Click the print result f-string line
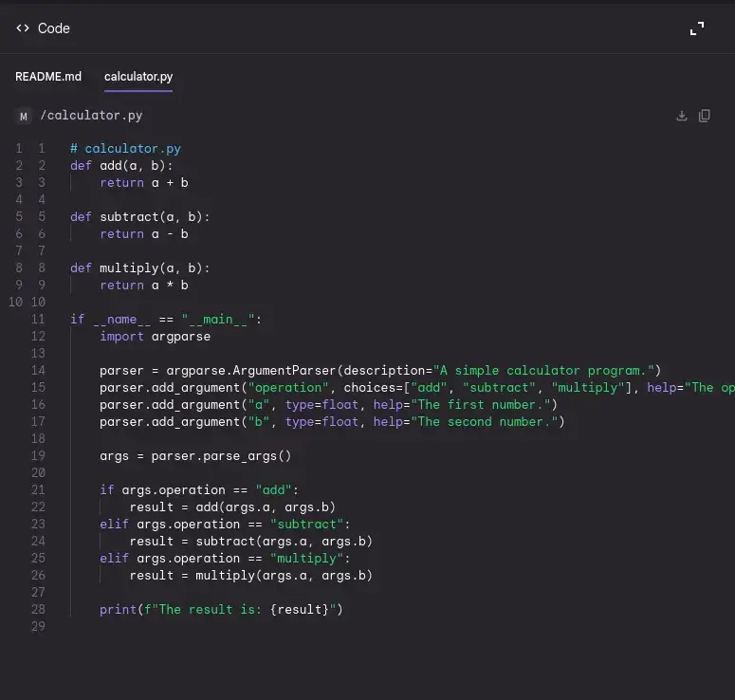The height and width of the screenshot is (700, 735). tap(221, 610)
